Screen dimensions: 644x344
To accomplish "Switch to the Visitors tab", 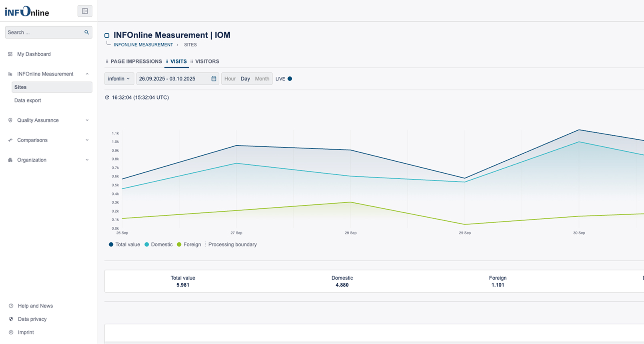I will click(207, 62).
